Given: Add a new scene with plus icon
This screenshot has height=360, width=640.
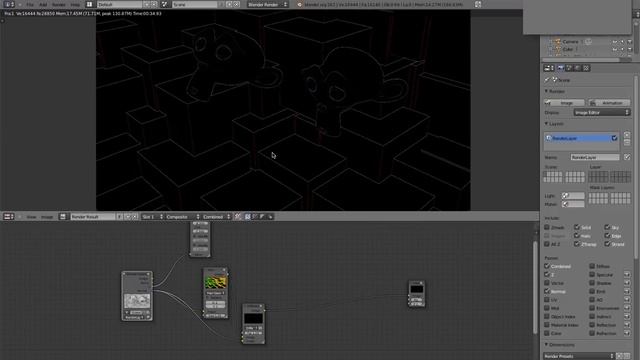Looking at the screenshot, I should [229, 4].
